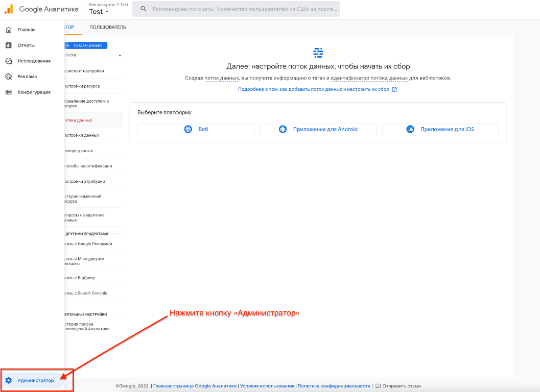Open Главная in the left navigation

pyautogui.click(x=27, y=30)
